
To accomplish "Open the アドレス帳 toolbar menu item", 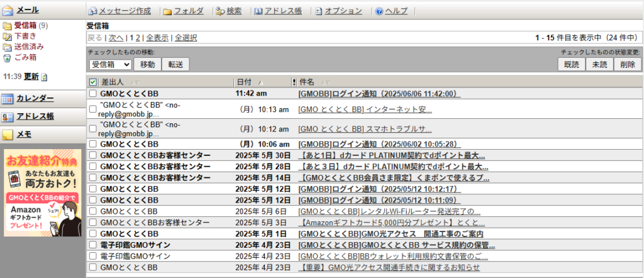I will [284, 11].
